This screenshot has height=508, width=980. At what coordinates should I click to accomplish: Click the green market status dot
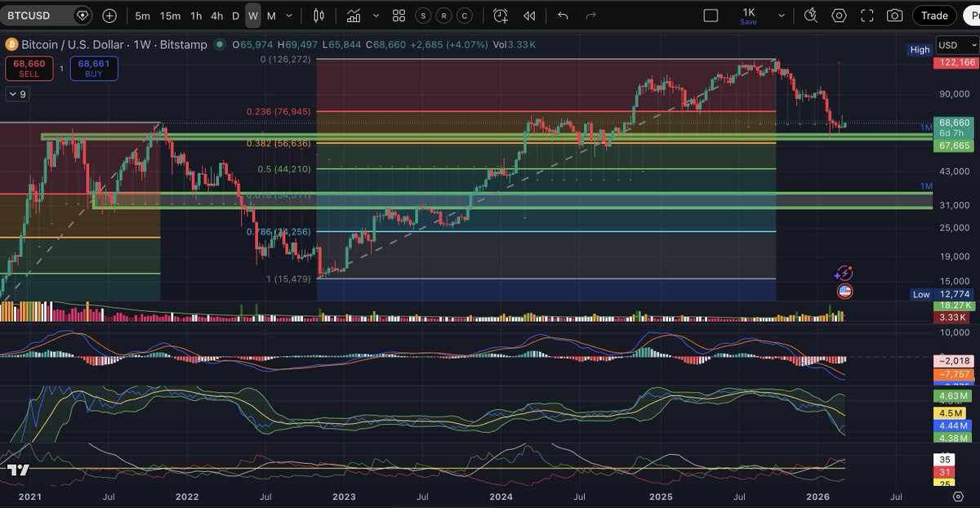[x=220, y=45]
